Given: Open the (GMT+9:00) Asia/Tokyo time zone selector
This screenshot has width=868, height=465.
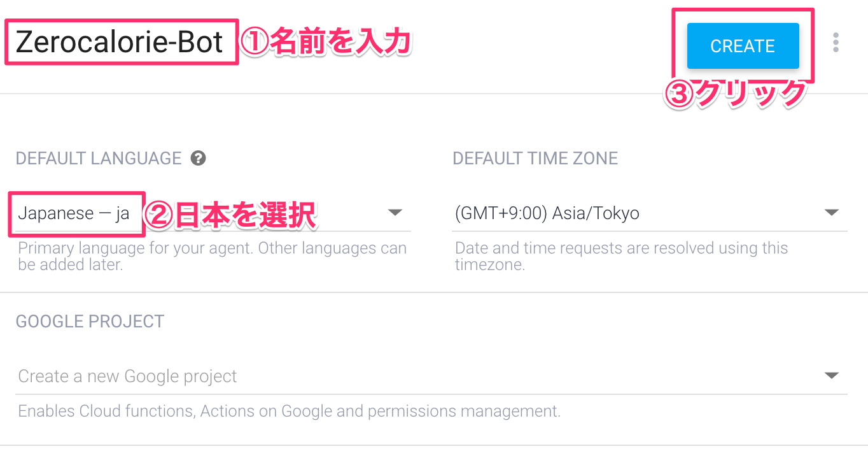Looking at the screenshot, I should 650,213.
